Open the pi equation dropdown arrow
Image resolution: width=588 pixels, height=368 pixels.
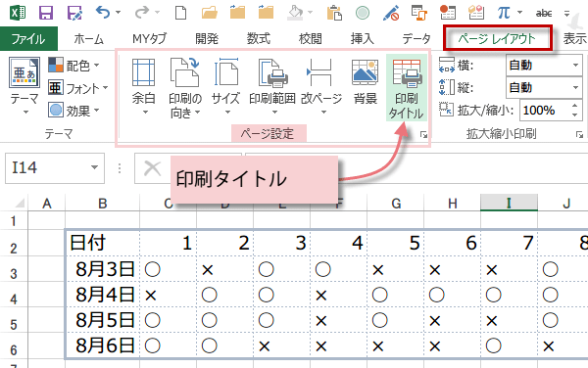coord(519,13)
